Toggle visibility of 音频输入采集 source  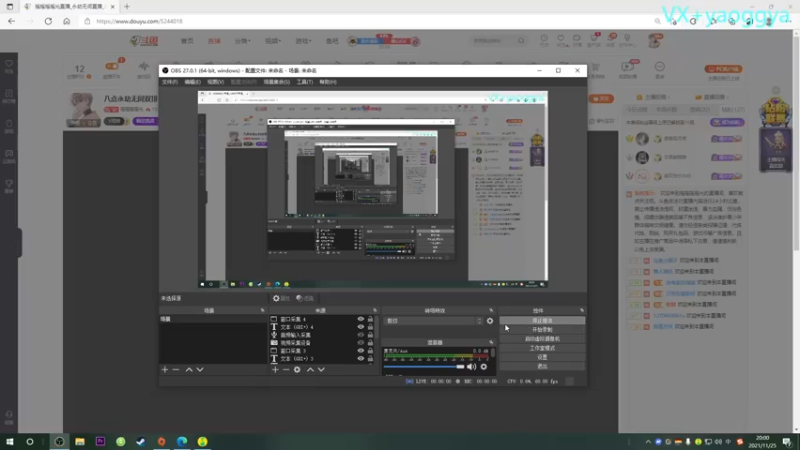(361, 335)
